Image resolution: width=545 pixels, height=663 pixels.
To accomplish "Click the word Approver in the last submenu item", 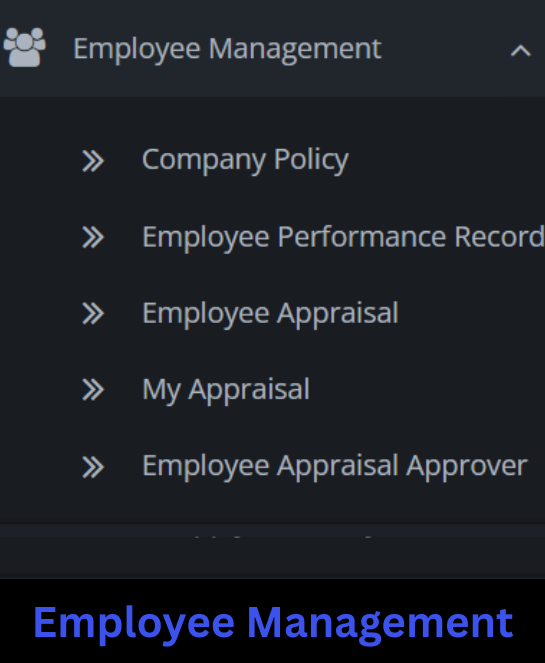I will pos(467,467).
